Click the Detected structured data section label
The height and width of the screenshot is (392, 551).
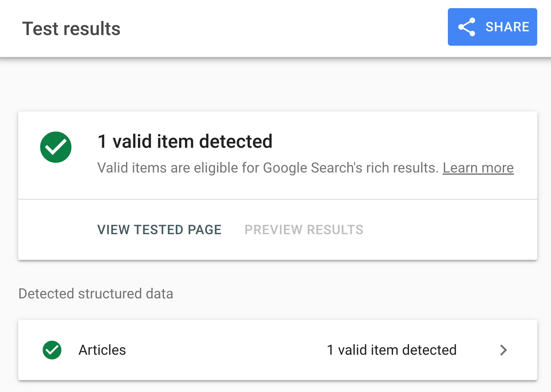(96, 294)
